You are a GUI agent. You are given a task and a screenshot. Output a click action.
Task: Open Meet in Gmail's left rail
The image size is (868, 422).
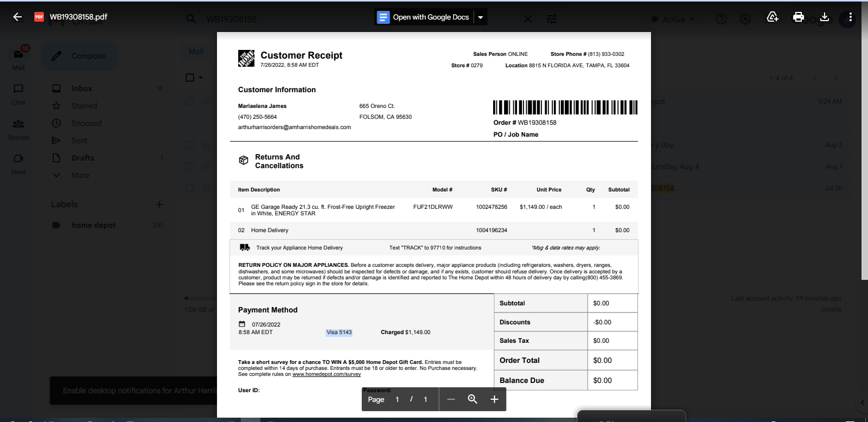click(18, 164)
